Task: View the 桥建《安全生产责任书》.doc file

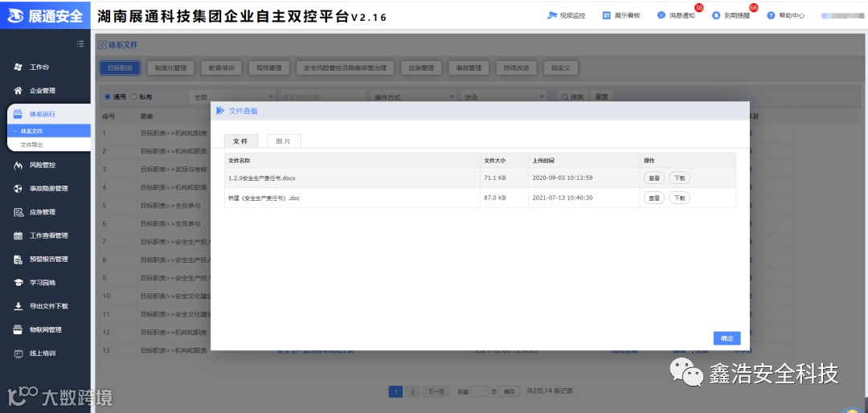Action: tap(653, 198)
